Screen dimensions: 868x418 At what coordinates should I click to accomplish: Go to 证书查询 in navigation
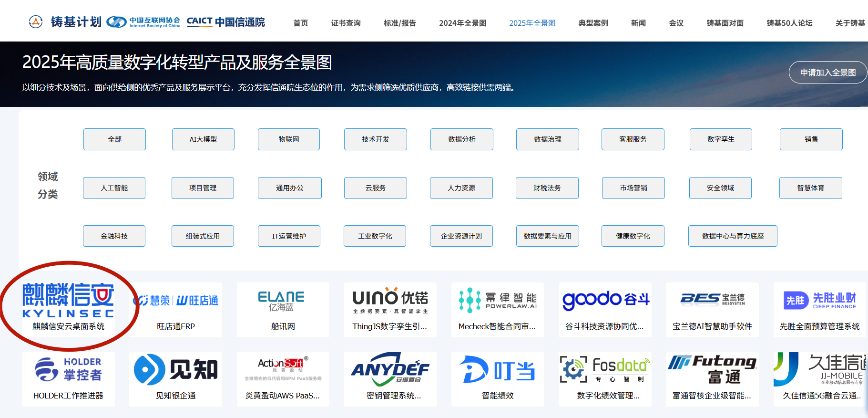[x=346, y=23]
